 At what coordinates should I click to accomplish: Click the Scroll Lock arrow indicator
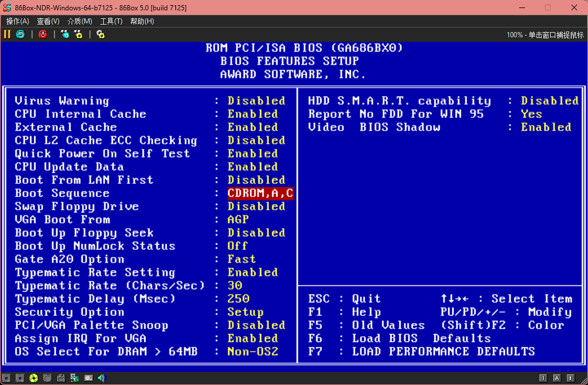coord(570,378)
